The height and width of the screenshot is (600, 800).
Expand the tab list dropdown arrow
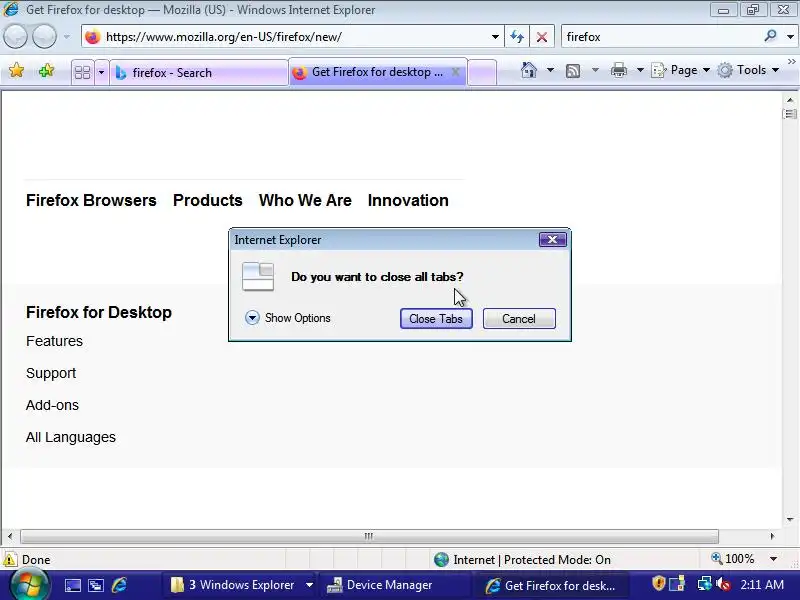click(x=101, y=72)
